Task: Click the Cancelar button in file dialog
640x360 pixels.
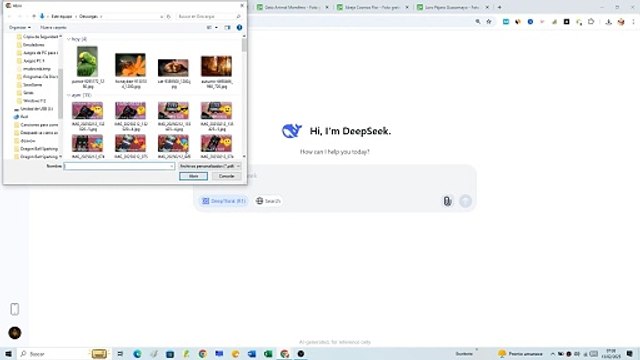Action: 227,176
